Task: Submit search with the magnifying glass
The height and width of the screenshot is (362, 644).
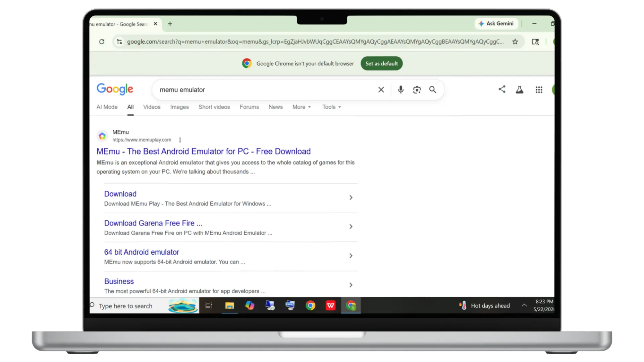Action: pyautogui.click(x=433, y=90)
